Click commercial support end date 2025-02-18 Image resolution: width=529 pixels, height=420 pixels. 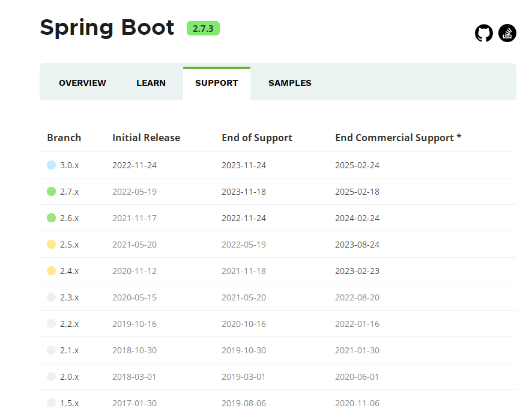pyautogui.click(x=357, y=192)
